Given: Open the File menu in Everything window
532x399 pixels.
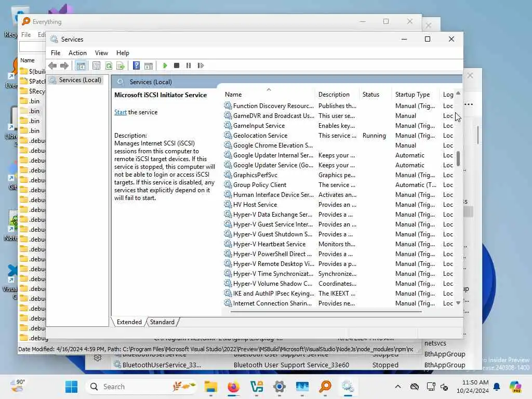Looking at the screenshot, I should click(26, 35).
